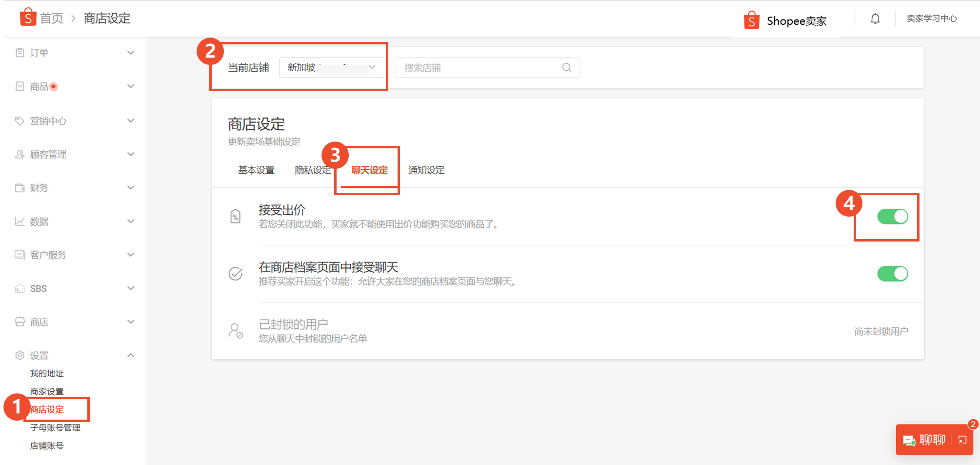Screen dimensions: 980x465
Task: Click the 已封锁的用户 row title
Action: coord(293,324)
